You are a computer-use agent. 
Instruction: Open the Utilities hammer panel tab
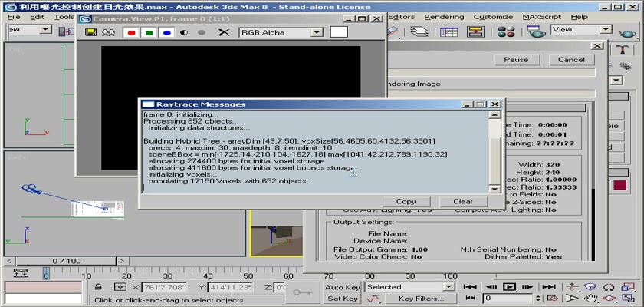tap(623, 50)
